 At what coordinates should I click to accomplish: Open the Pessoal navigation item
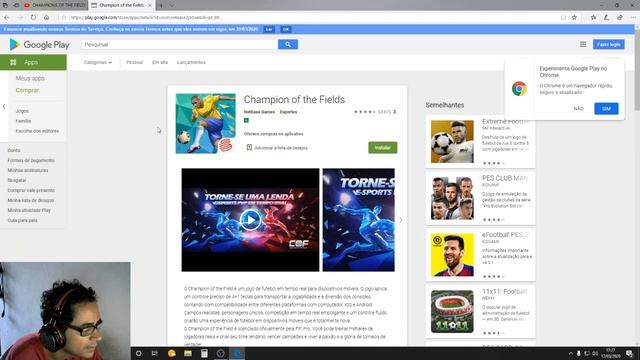(134, 62)
